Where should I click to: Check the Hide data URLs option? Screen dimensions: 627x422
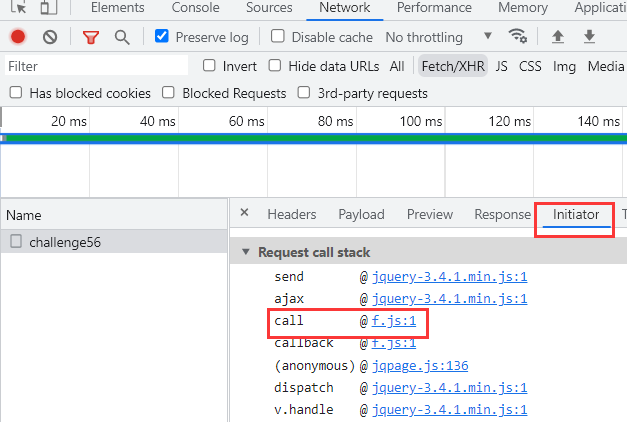pos(273,66)
